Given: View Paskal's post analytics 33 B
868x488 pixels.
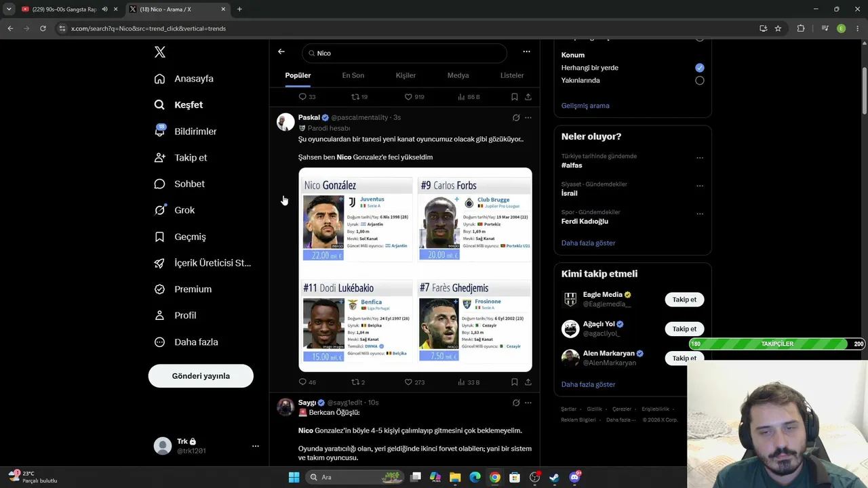Looking at the screenshot, I should [x=469, y=382].
